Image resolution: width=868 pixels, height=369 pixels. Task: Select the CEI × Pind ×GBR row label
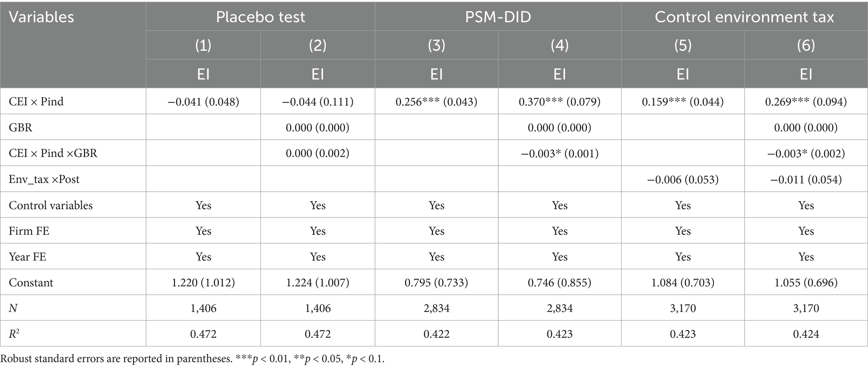coord(53,153)
